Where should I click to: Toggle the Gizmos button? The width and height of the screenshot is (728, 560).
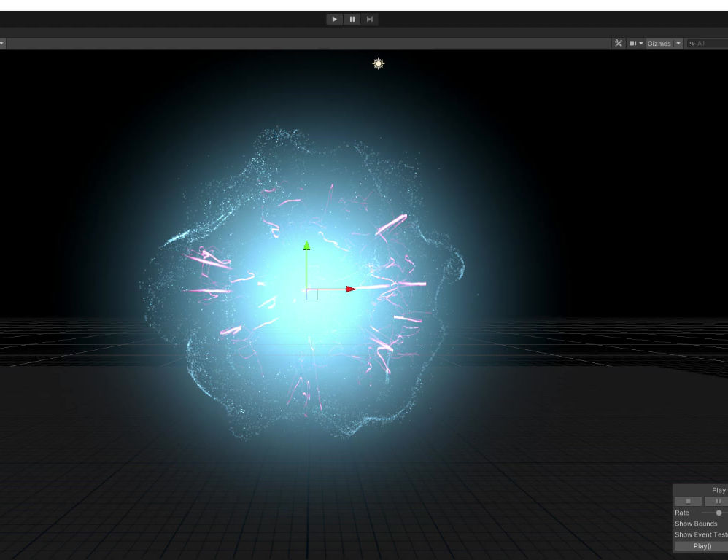659,43
